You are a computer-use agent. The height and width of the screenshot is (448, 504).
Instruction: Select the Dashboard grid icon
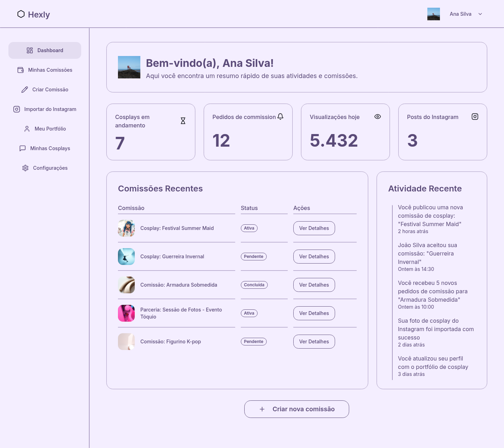pyautogui.click(x=30, y=50)
